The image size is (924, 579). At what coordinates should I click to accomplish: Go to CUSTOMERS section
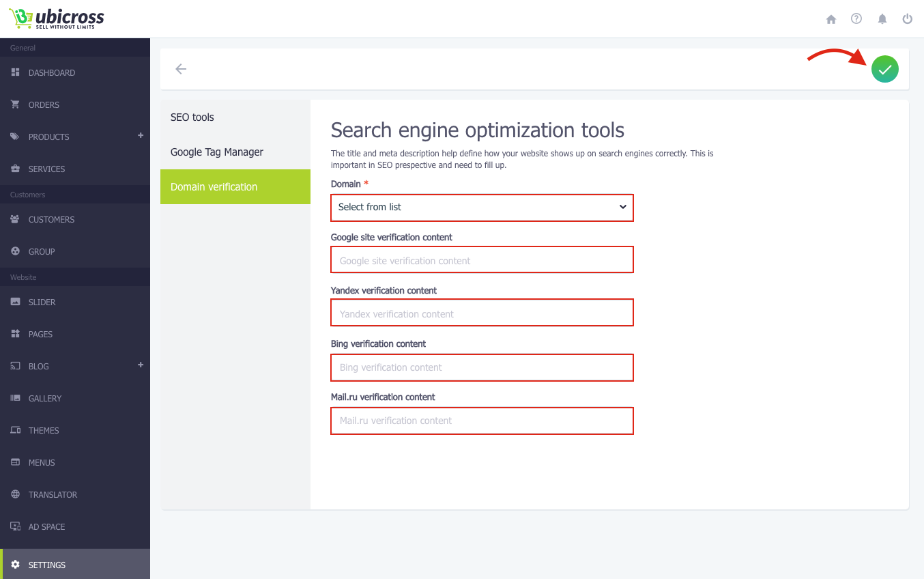pyautogui.click(x=75, y=220)
